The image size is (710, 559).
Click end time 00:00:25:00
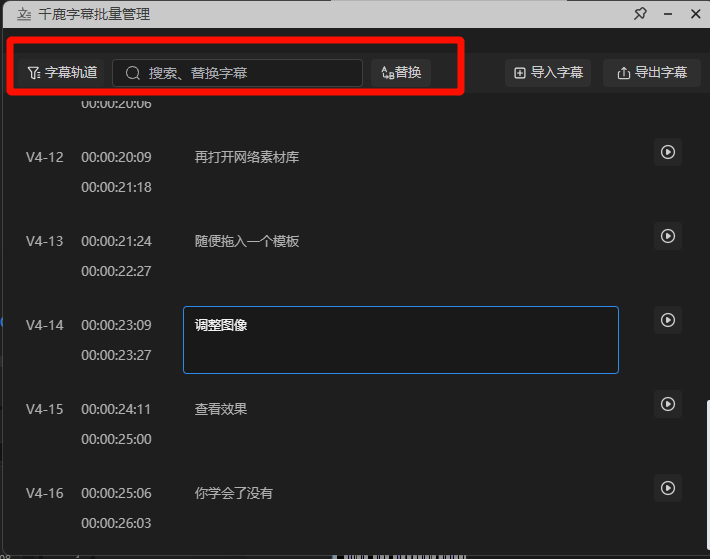tap(116, 439)
